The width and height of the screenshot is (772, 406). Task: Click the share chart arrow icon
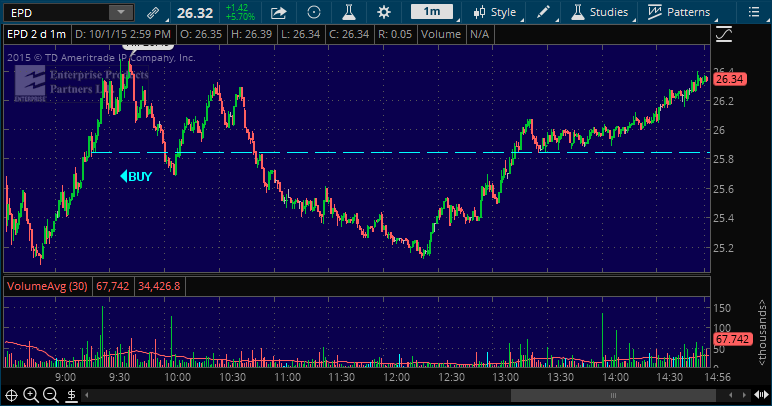279,13
